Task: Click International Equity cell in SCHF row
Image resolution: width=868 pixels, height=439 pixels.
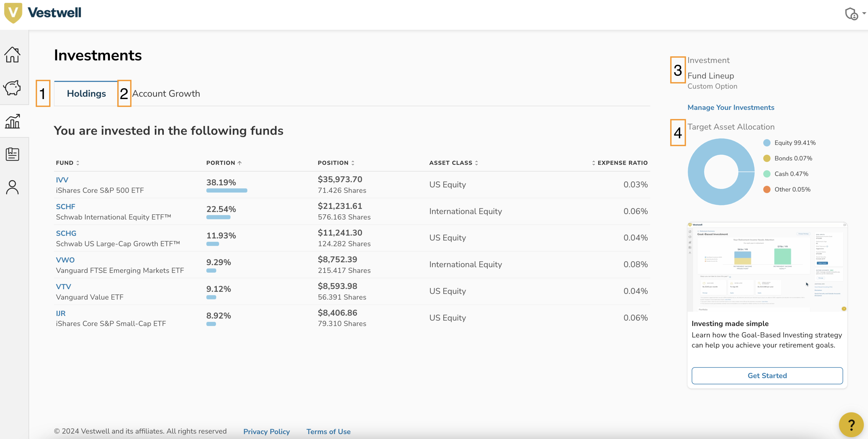Action: [x=466, y=211]
